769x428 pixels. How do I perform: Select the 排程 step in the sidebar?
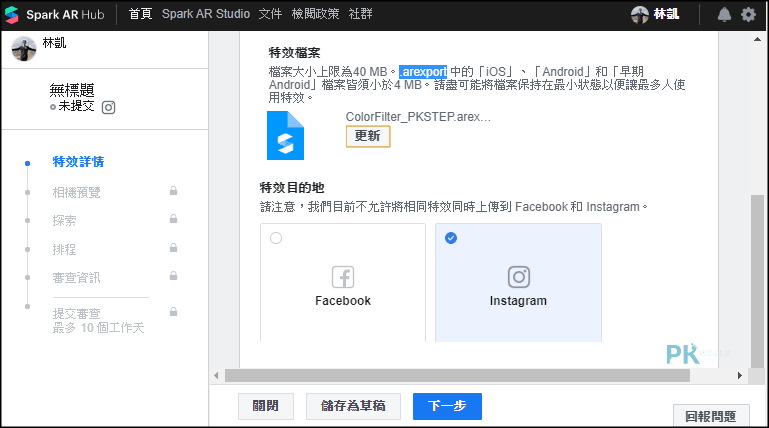pyautogui.click(x=64, y=250)
